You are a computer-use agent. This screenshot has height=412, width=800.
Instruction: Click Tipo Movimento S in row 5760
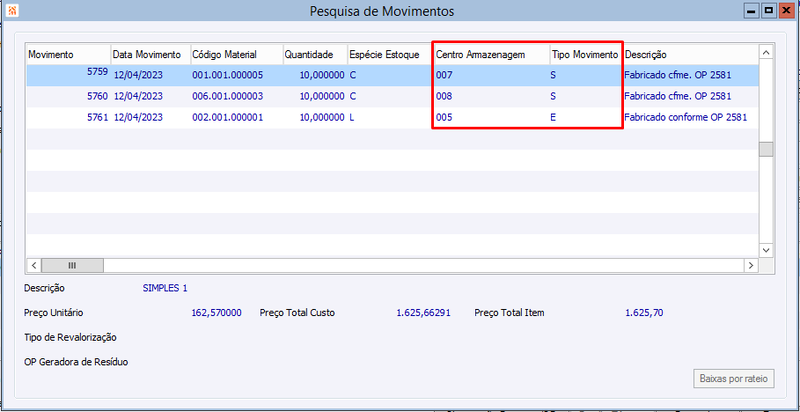(x=553, y=96)
